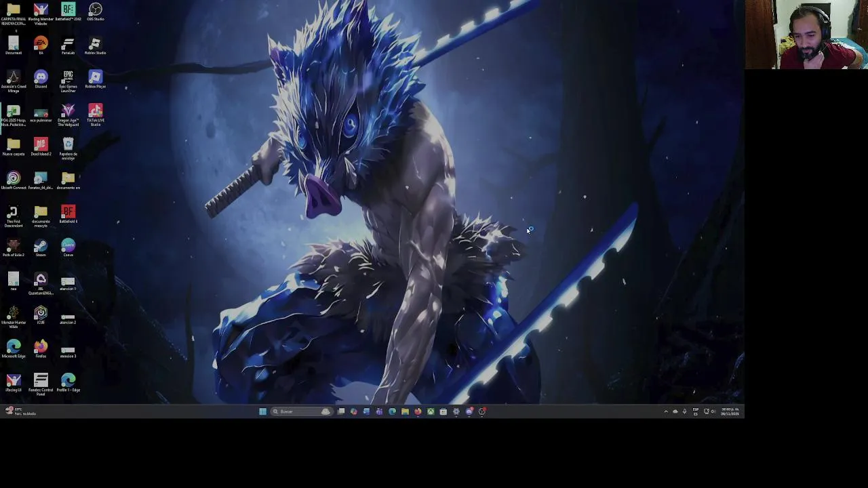Open the Roblox Player shortcut

pyautogui.click(x=95, y=79)
